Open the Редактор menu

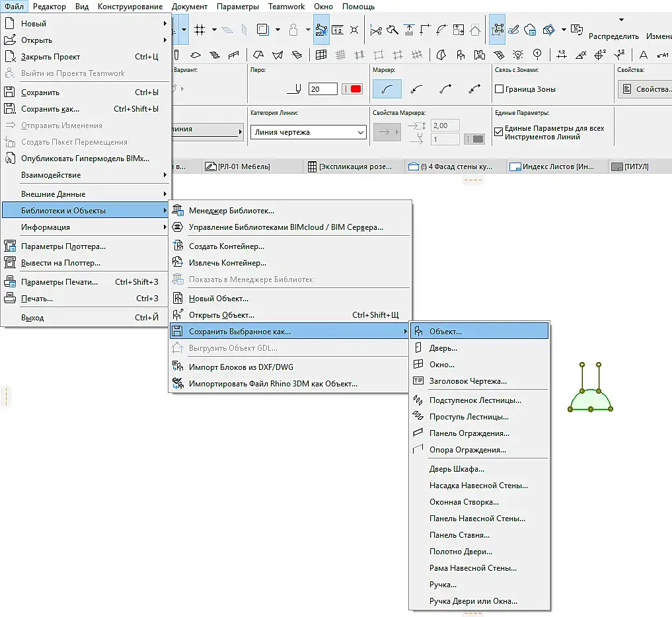point(50,7)
